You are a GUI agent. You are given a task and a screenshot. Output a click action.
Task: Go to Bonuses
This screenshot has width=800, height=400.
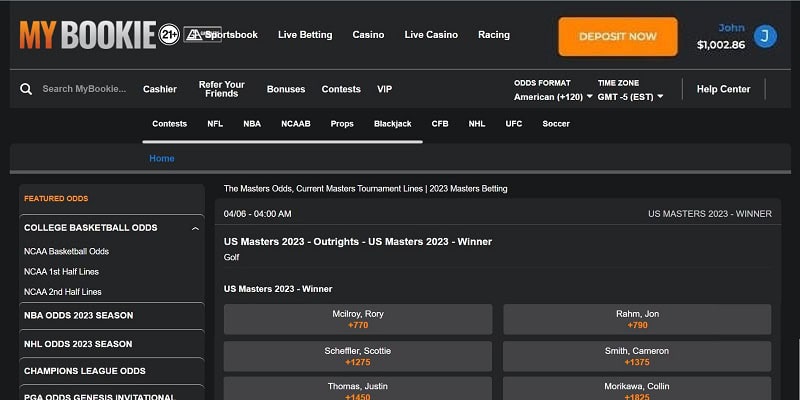(286, 89)
